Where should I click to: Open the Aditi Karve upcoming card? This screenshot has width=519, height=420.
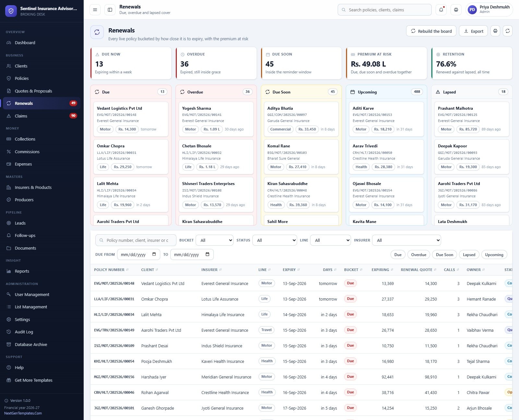pos(387,119)
